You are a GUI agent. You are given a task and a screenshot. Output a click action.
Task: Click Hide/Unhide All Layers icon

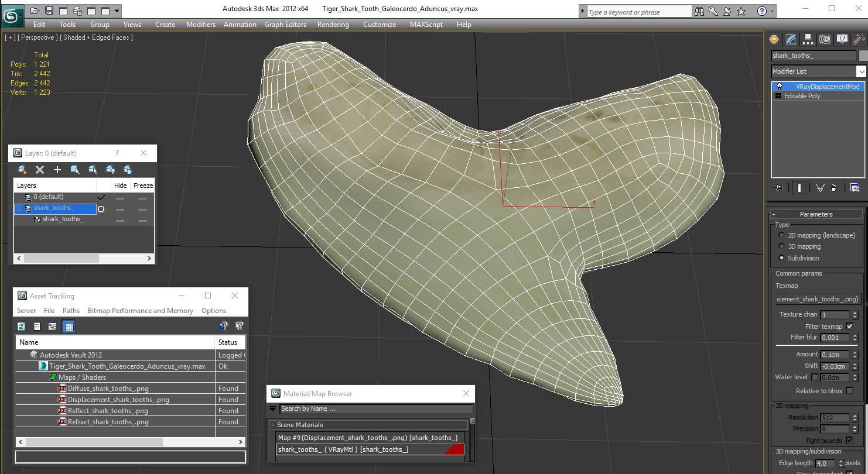(x=110, y=170)
